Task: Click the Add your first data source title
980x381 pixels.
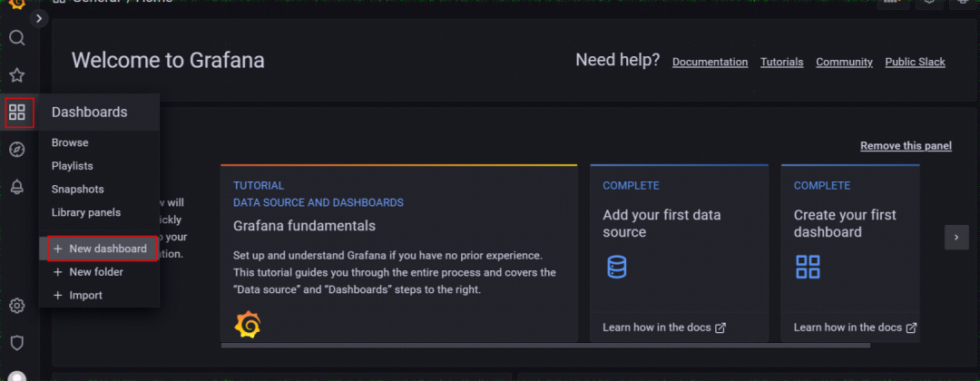Action: click(661, 223)
